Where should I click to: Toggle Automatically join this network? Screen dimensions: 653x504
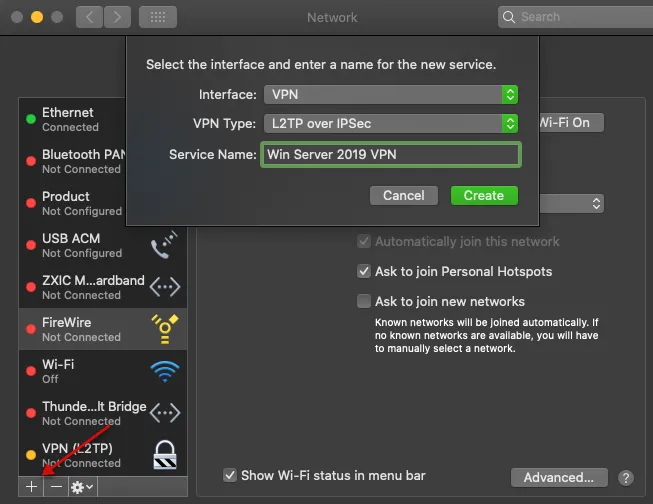(364, 241)
